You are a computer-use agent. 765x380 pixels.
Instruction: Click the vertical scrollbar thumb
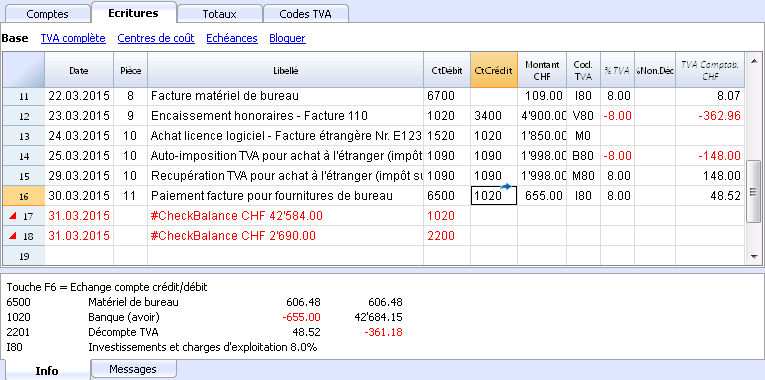coord(754,191)
